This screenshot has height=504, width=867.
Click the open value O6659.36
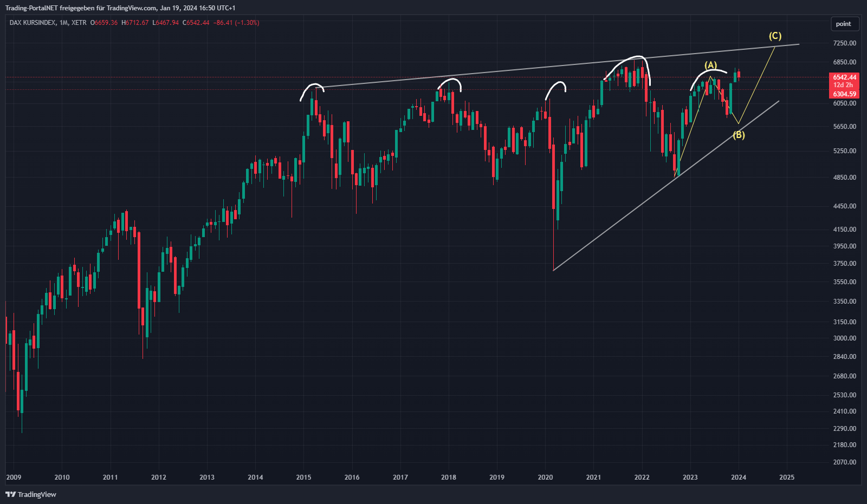(104, 23)
